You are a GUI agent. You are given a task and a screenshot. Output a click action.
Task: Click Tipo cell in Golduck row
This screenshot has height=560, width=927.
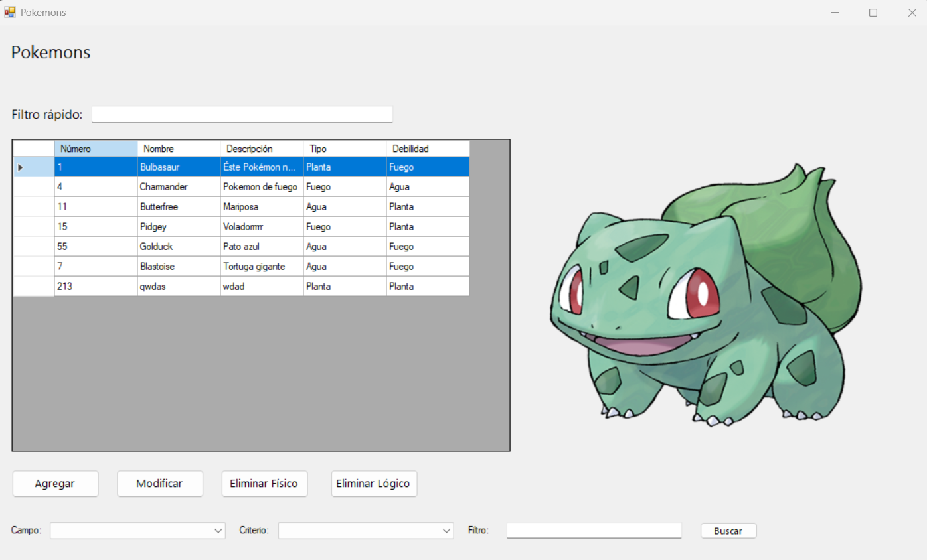pos(345,247)
